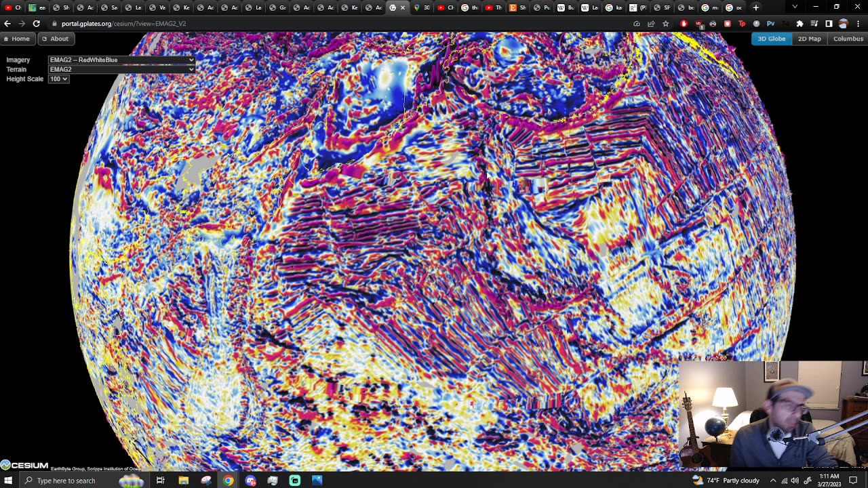This screenshot has height=488, width=868.
Task: Reload the current page
Action: tap(36, 24)
